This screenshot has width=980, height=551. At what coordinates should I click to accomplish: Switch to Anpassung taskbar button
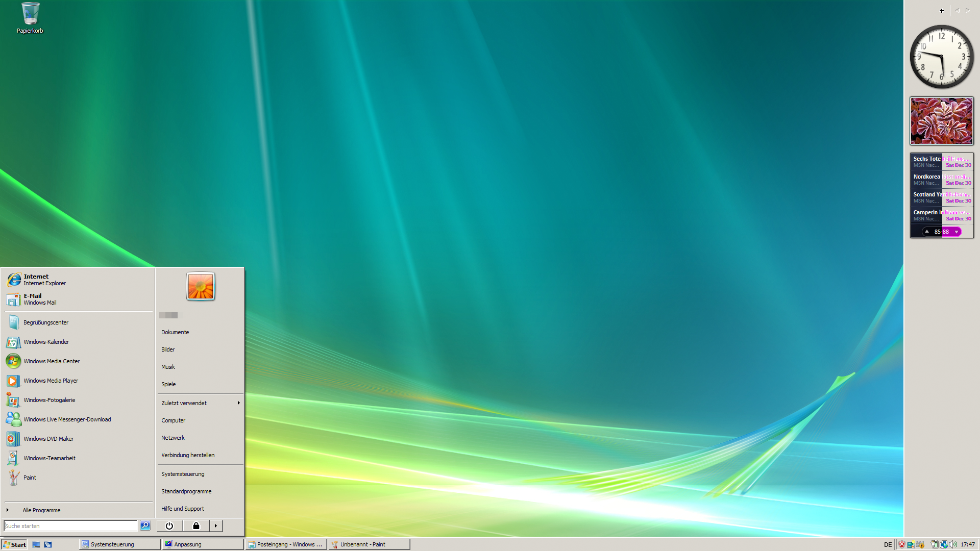203,544
